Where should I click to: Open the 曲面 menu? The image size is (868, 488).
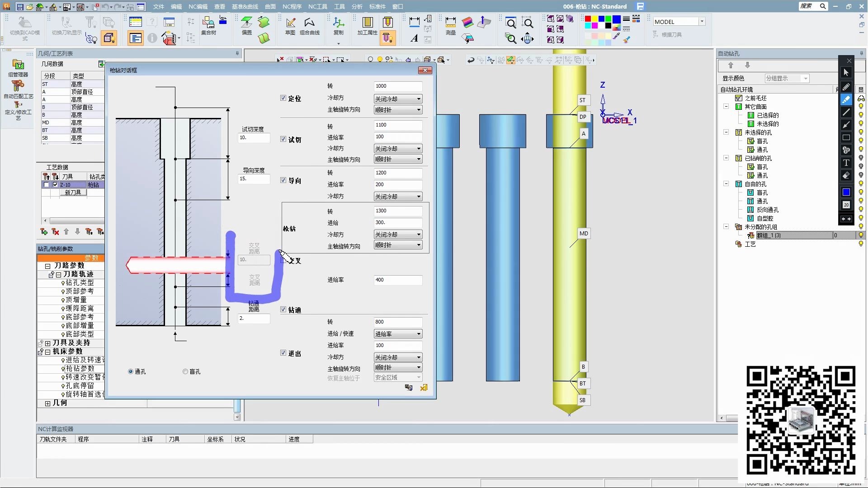[270, 6]
